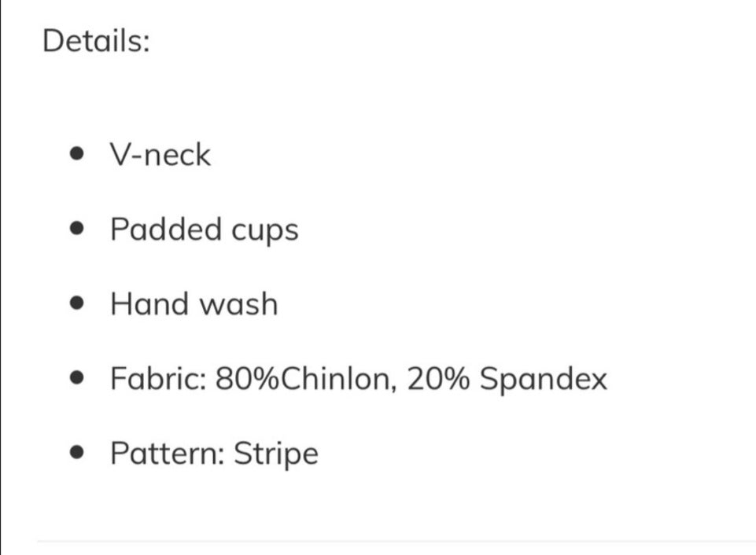The height and width of the screenshot is (555, 756).
Task: Select the "V-neck" list item text
Action: click(x=160, y=155)
